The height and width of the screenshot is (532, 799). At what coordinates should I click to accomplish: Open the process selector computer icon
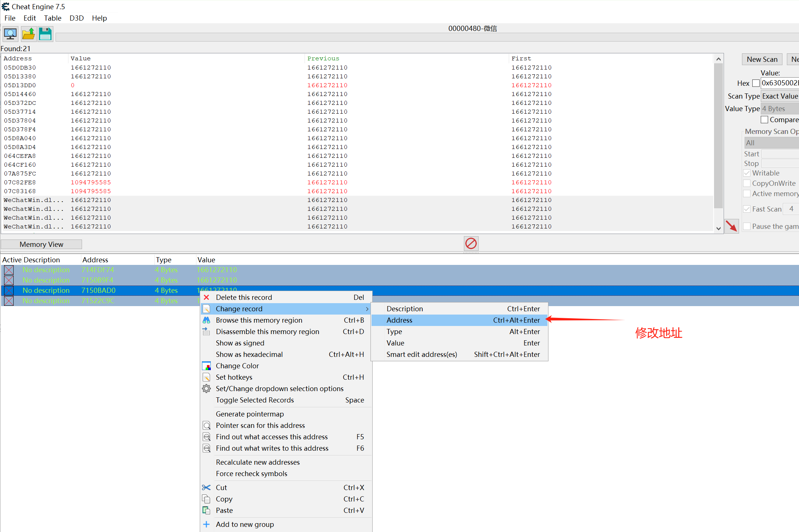pyautogui.click(x=10, y=34)
